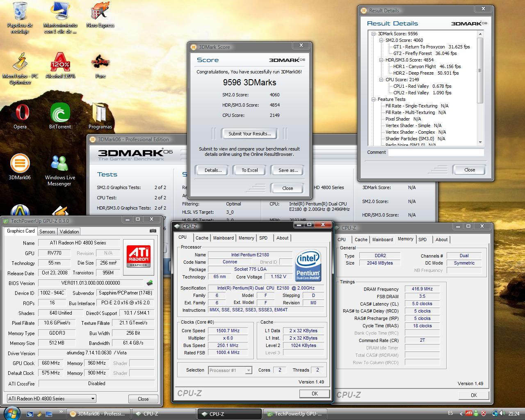The image size is (525, 420).
Task: Click the Comment input field in Result Details
Action: point(436,152)
